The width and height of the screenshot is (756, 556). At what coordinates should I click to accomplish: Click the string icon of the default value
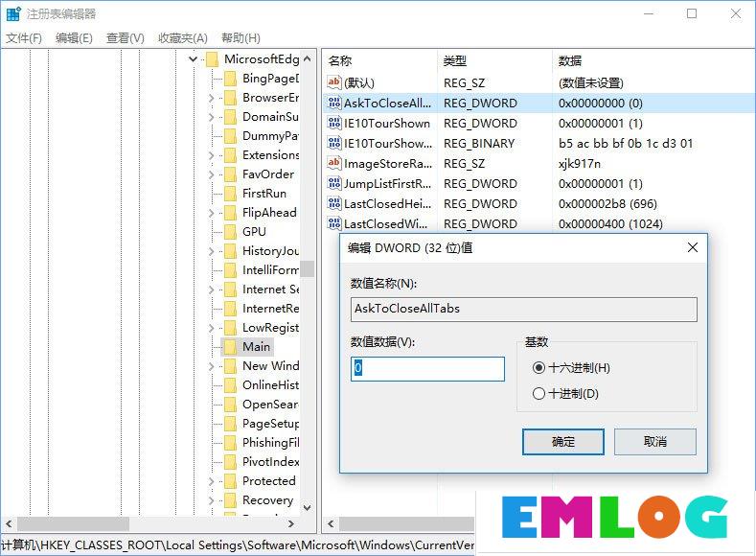pos(334,82)
